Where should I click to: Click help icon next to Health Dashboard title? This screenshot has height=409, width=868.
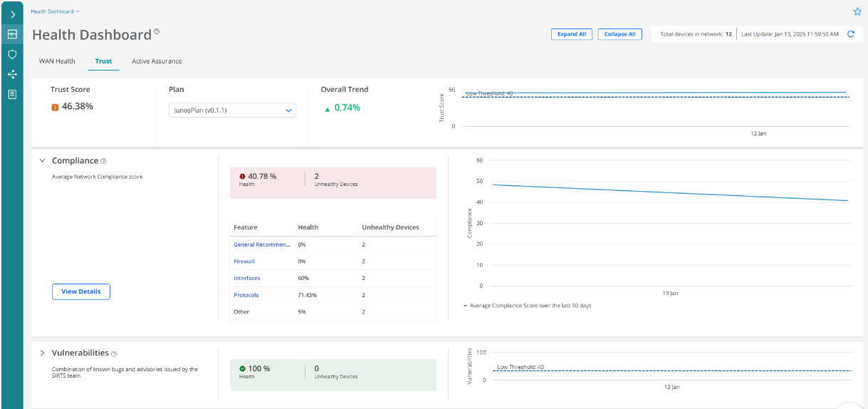pos(157,32)
